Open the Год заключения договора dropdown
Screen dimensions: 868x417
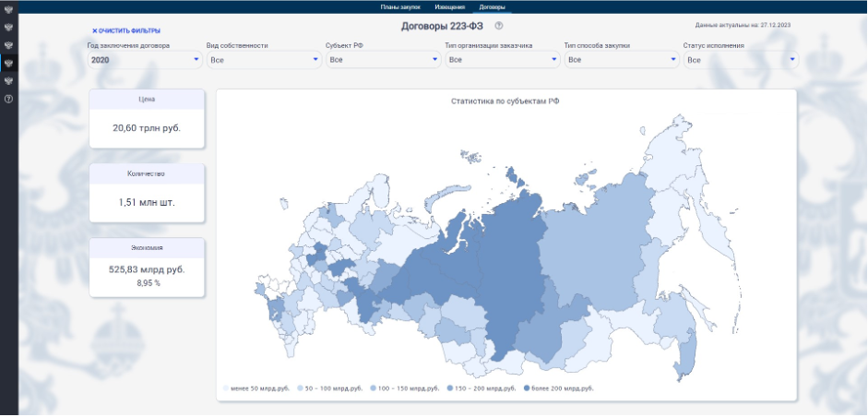[x=145, y=60]
